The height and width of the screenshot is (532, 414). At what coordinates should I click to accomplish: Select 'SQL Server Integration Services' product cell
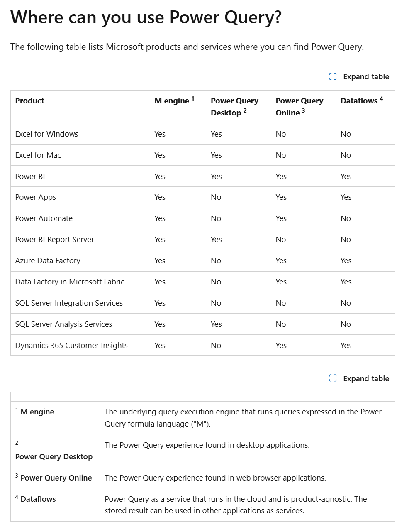69,303
